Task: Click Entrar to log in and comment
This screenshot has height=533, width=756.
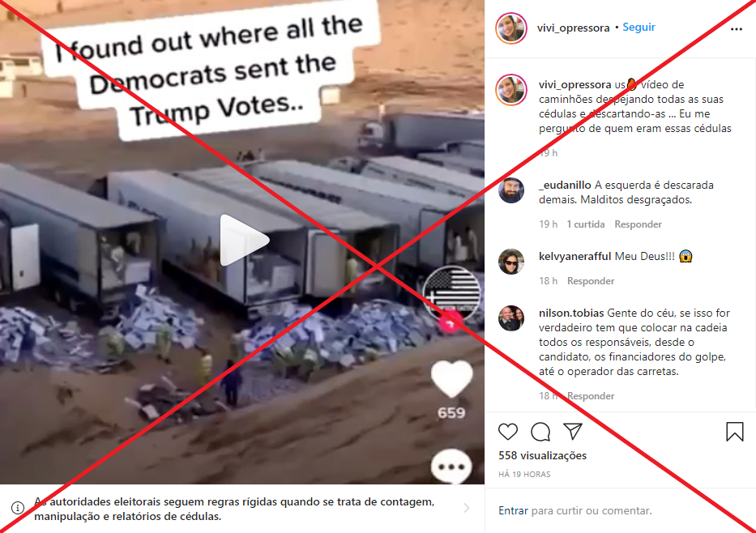Action: 513,510
